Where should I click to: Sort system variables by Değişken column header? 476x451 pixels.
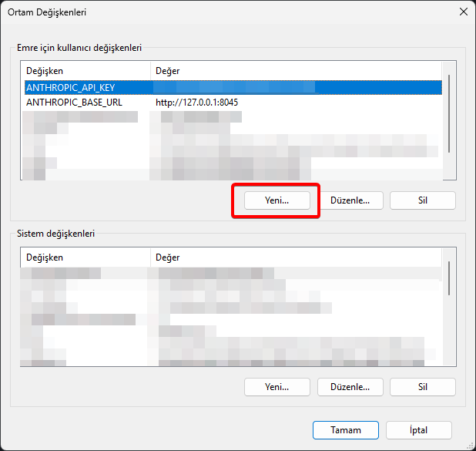pyautogui.click(x=85, y=257)
